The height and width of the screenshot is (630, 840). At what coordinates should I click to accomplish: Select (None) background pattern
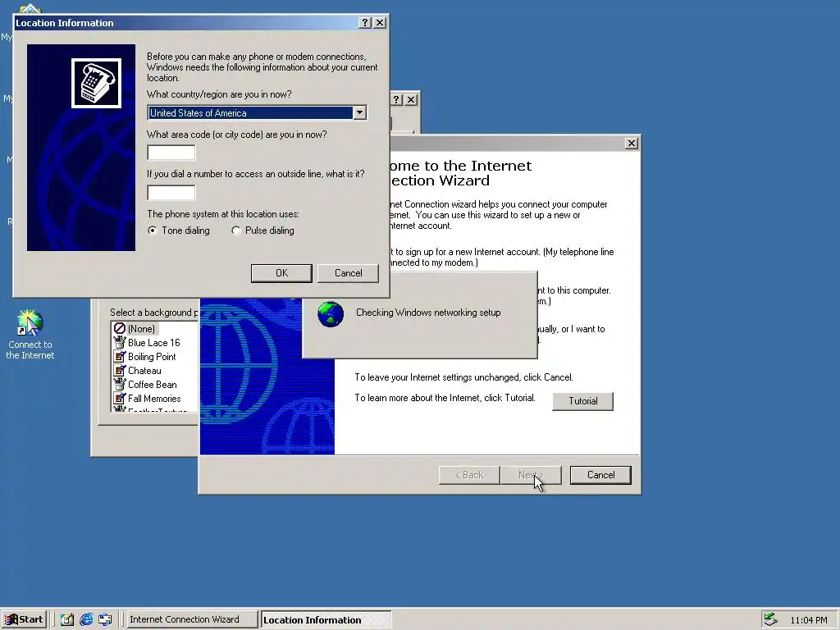[141, 328]
